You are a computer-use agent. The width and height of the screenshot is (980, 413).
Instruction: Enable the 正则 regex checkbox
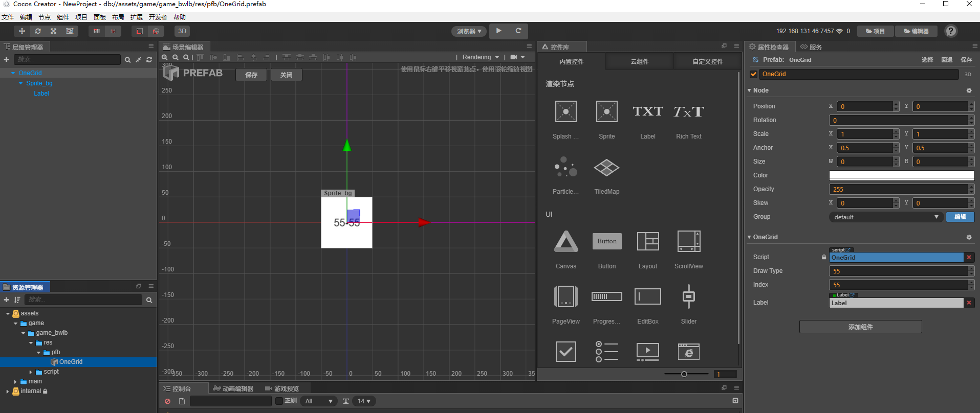click(x=279, y=401)
